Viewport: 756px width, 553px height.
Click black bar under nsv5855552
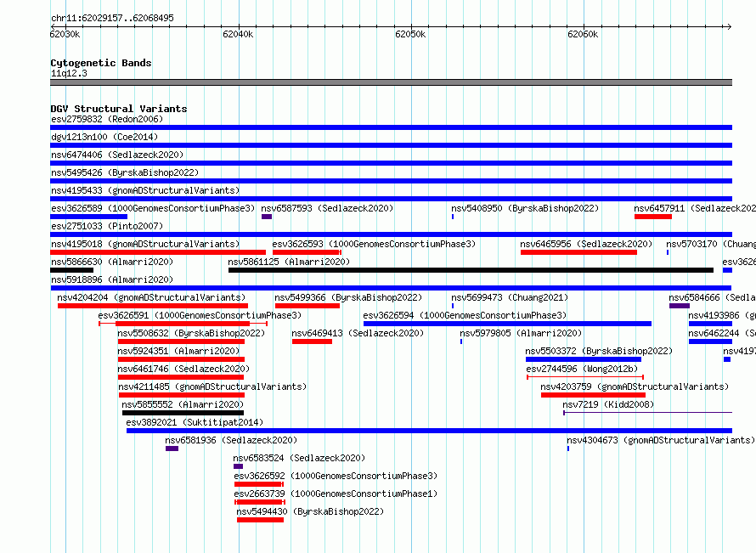point(183,413)
